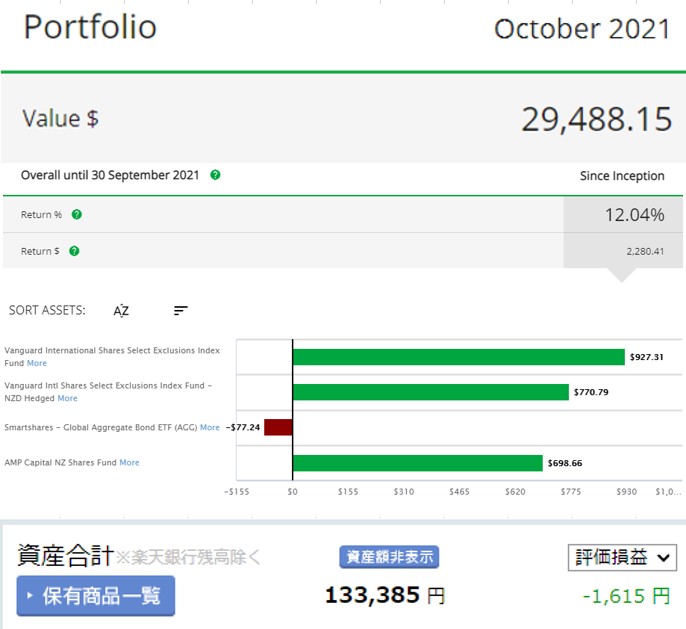Open More link for Vanguard NZD Hedged fund
686x629 pixels.
click(67, 398)
